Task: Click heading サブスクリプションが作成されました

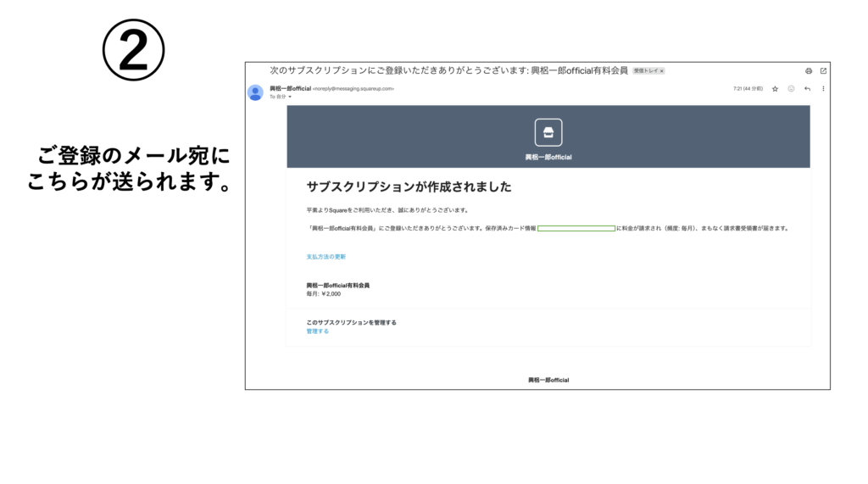Action: point(409,187)
